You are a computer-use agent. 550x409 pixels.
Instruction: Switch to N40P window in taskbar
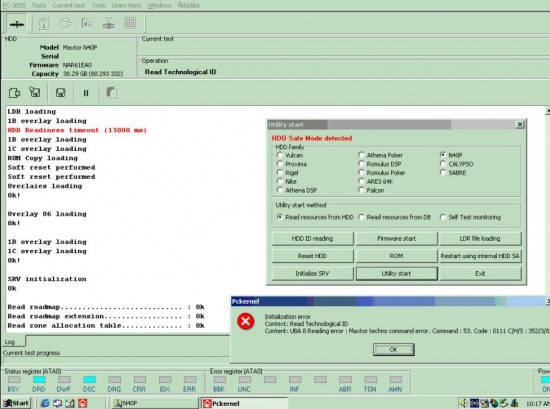tap(154, 403)
